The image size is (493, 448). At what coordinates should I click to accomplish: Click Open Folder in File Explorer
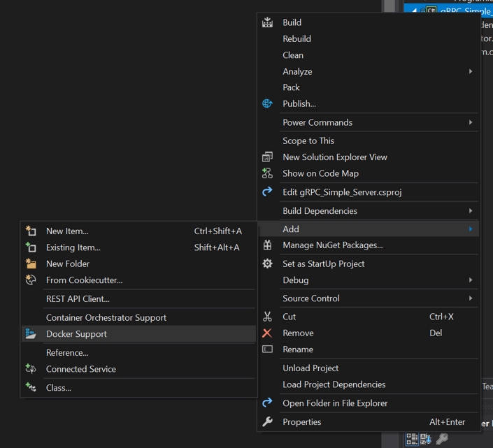click(x=334, y=403)
